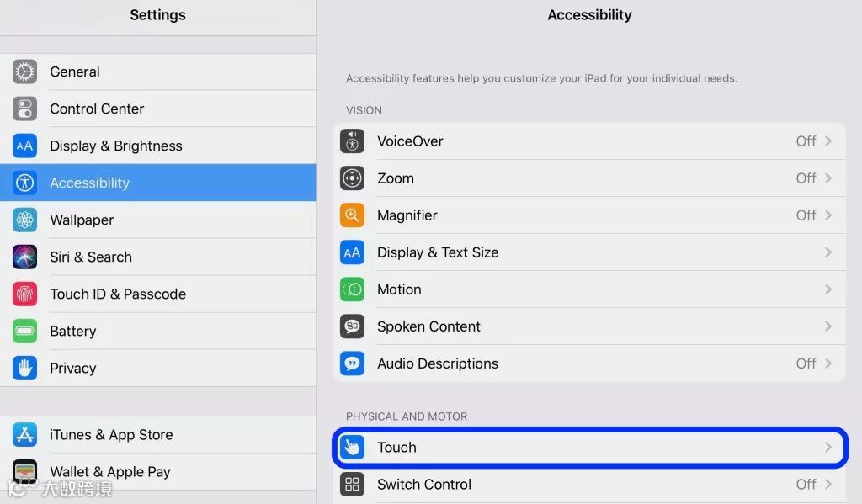Tap the Wallpaper flower icon
The image size is (862, 504).
[x=24, y=220]
